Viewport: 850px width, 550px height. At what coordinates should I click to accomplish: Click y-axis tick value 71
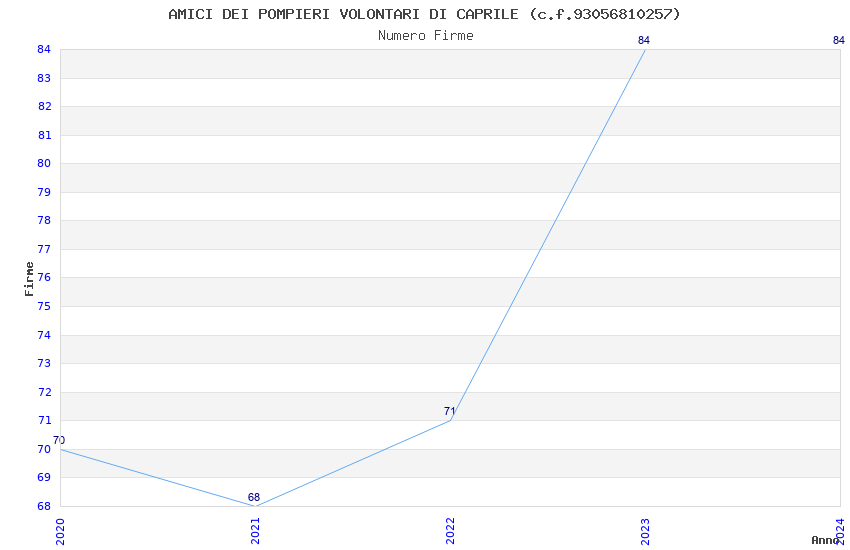44,420
